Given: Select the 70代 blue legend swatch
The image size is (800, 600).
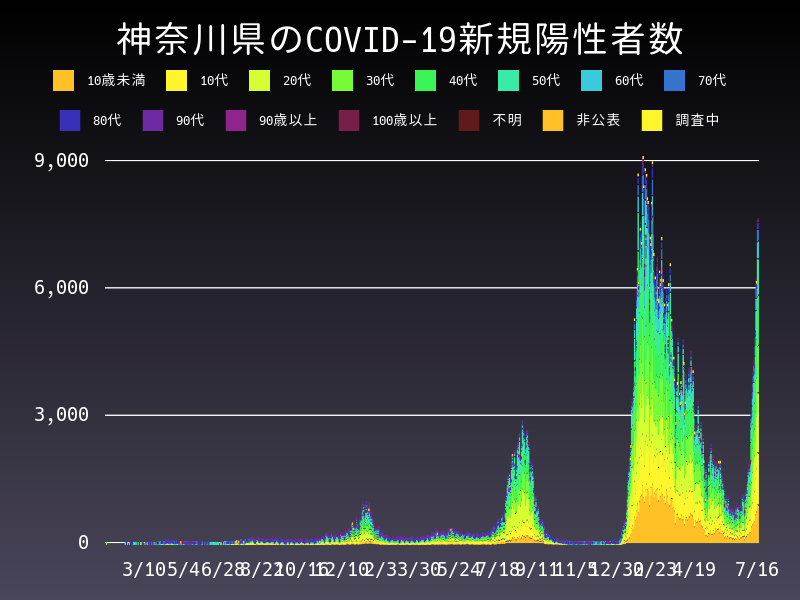Looking at the screenshot, I should [674, 80].
